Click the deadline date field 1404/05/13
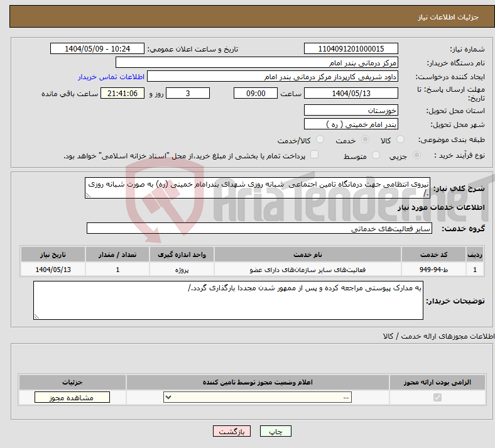This screenshot has width=495, height=448. point(351,93)
